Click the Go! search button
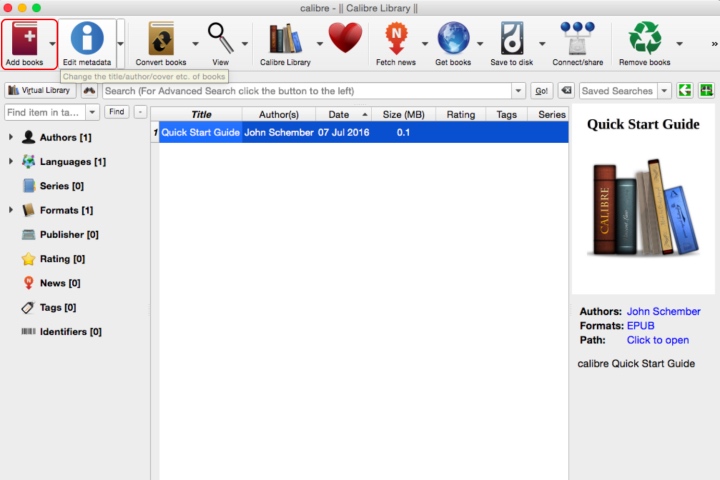The image size is (720, 480). pyautogui.click(x=541, y=90)
